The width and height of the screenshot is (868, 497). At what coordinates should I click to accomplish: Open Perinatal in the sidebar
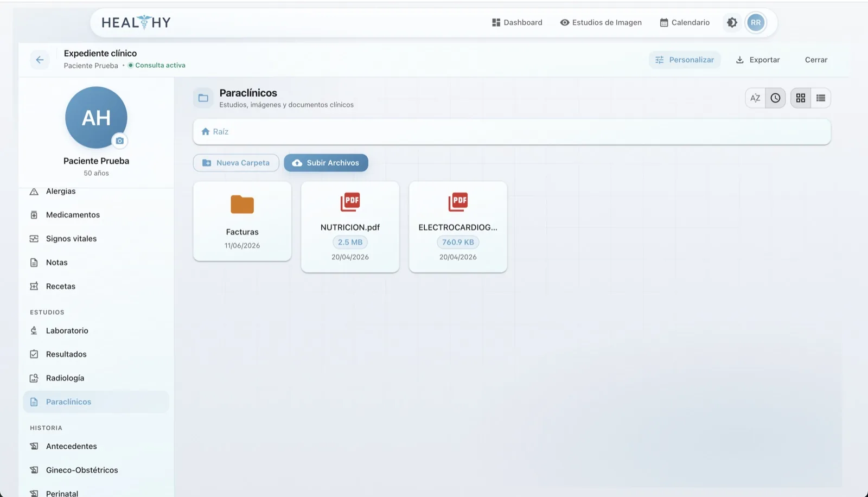click(96, 493)
